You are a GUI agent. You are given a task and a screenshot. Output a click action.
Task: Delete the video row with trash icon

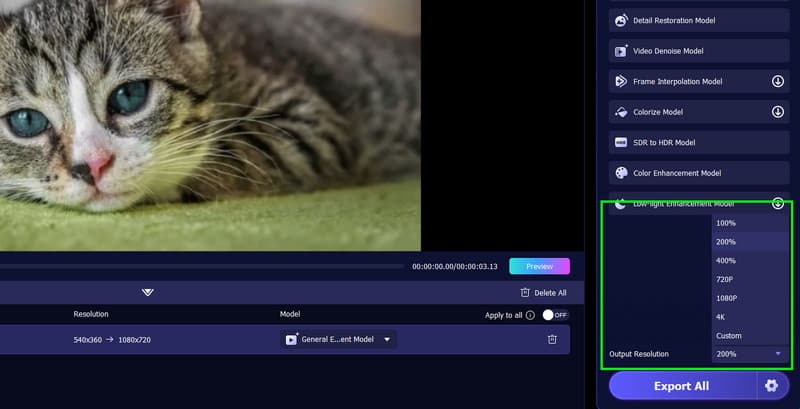click(x=552, y=339)
